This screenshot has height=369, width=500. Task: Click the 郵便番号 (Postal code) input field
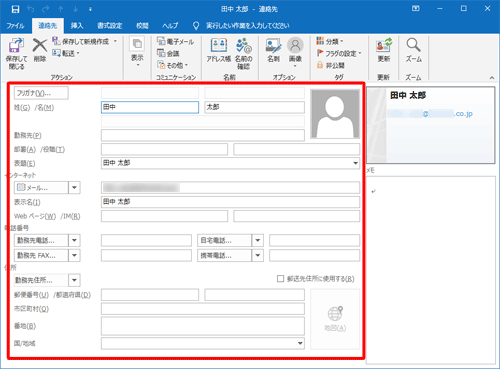coord(150,295)
